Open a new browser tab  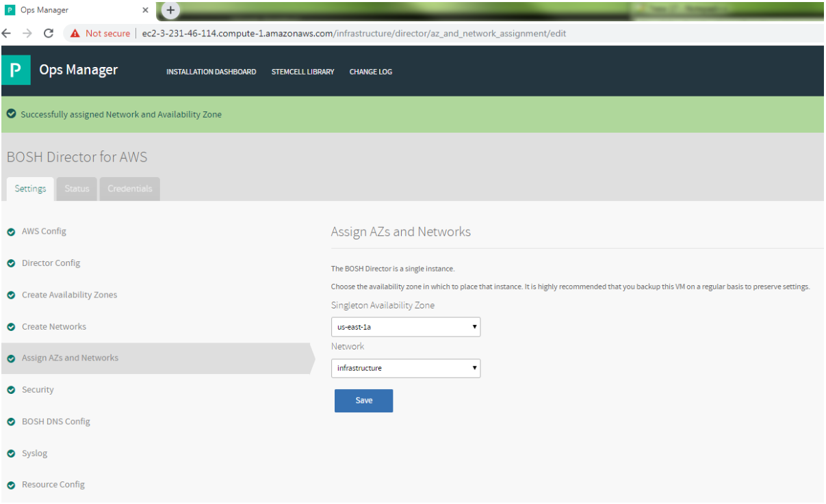[x=170, y=10]
